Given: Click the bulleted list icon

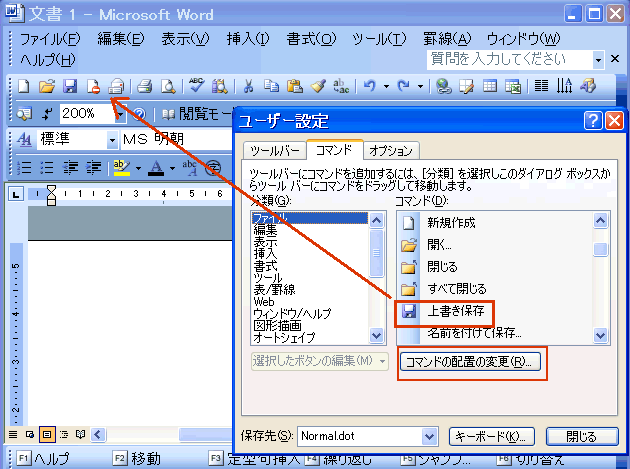Looking at the screenshot, I should (47, 167).
